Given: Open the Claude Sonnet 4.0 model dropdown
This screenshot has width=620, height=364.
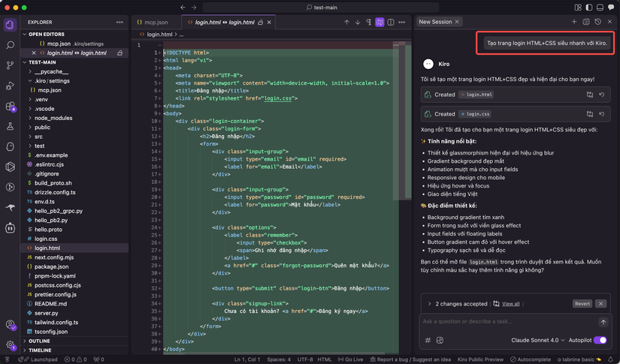Looking at the screenshot, I should coord(538,340).
